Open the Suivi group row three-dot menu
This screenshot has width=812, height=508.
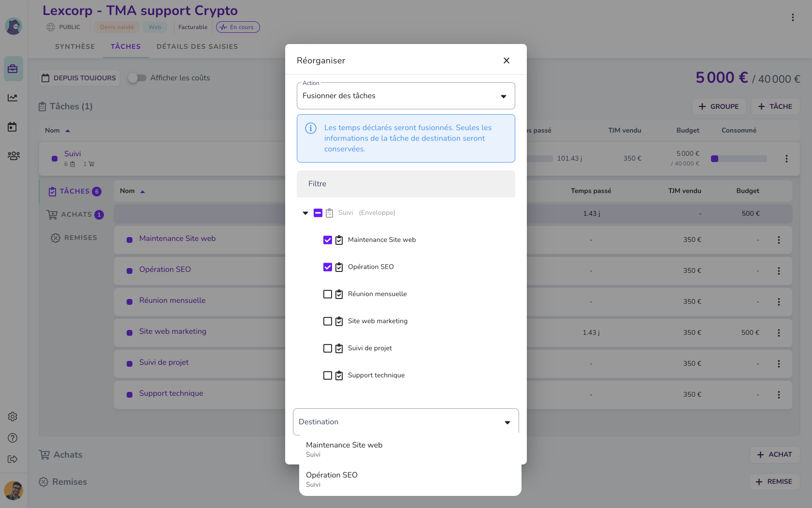coord(786,159)
